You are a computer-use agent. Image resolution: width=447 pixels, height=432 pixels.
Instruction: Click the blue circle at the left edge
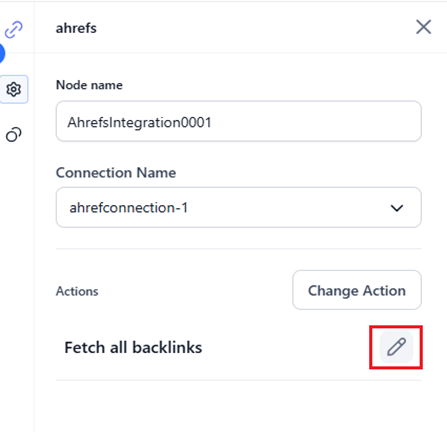coord(2,53)
